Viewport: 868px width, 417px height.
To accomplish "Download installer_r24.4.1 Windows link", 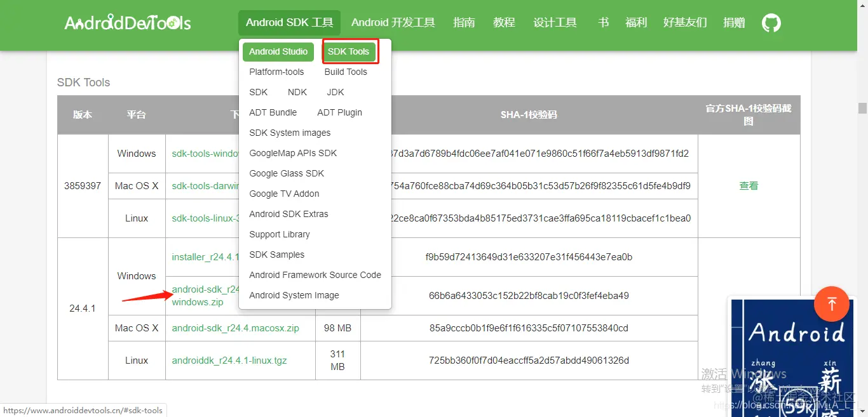I will (205, 257).
